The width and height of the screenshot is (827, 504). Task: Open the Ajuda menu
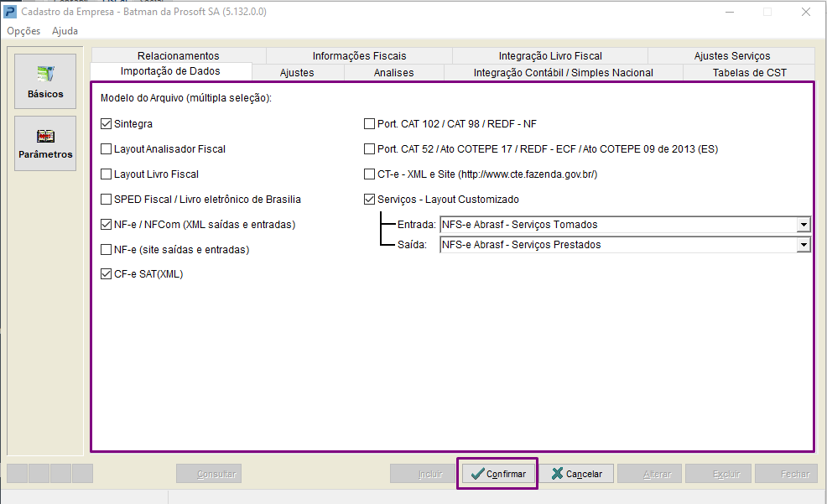[x=65, y=31]
